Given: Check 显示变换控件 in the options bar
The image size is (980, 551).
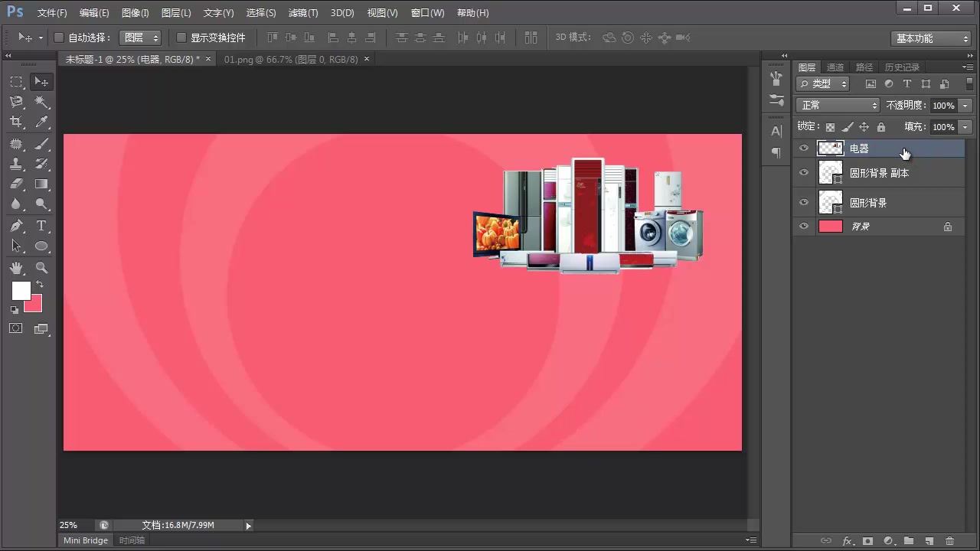Looking at the screenshot, I should (x=181, y=37).
